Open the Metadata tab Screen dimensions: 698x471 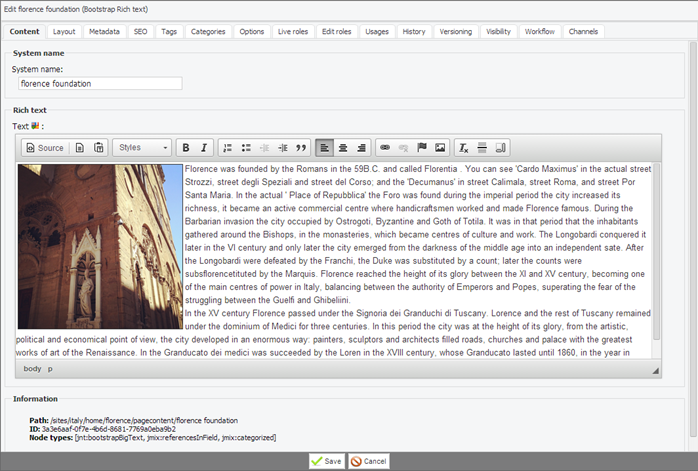104,32
